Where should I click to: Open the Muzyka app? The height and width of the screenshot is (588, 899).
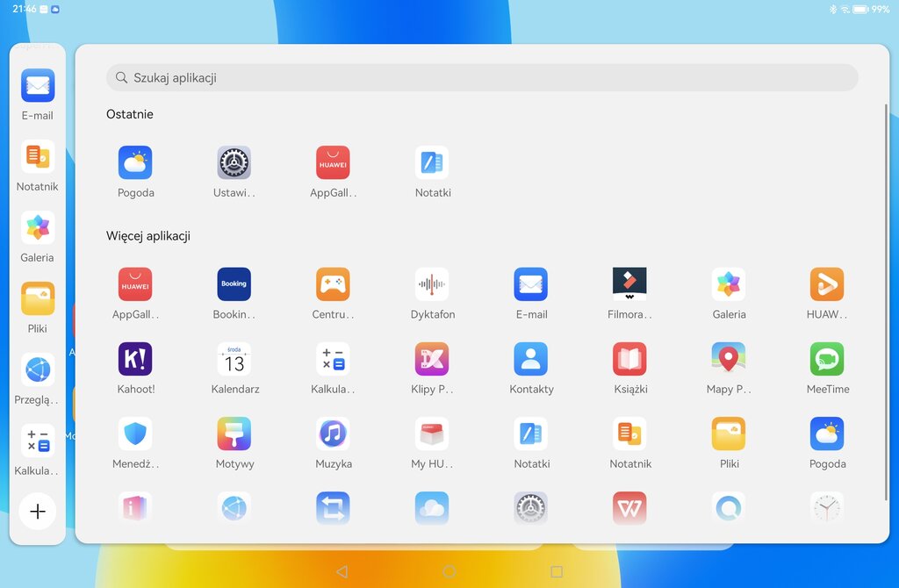(x=333, y=434)
